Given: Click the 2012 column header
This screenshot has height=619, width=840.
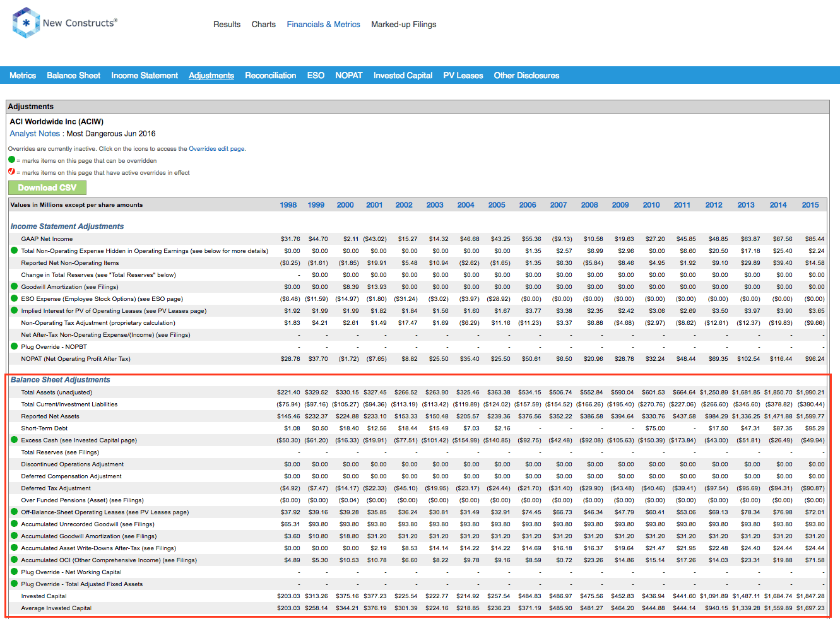Looking at the screenshot, I should point(714,205).
